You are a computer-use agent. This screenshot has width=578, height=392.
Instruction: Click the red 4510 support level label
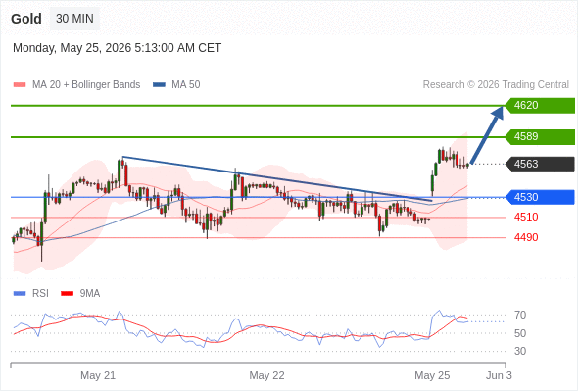tap(526, 217)
